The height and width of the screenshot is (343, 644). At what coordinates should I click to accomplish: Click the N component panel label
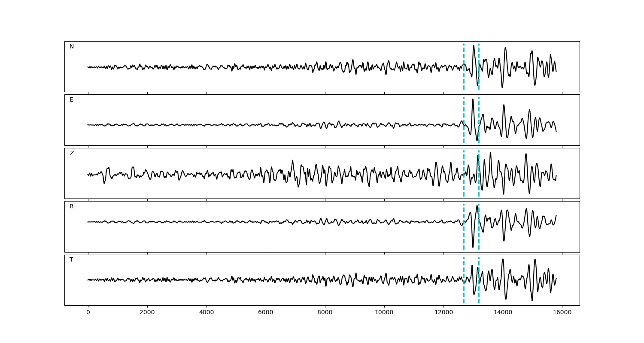tap(72, 47)
